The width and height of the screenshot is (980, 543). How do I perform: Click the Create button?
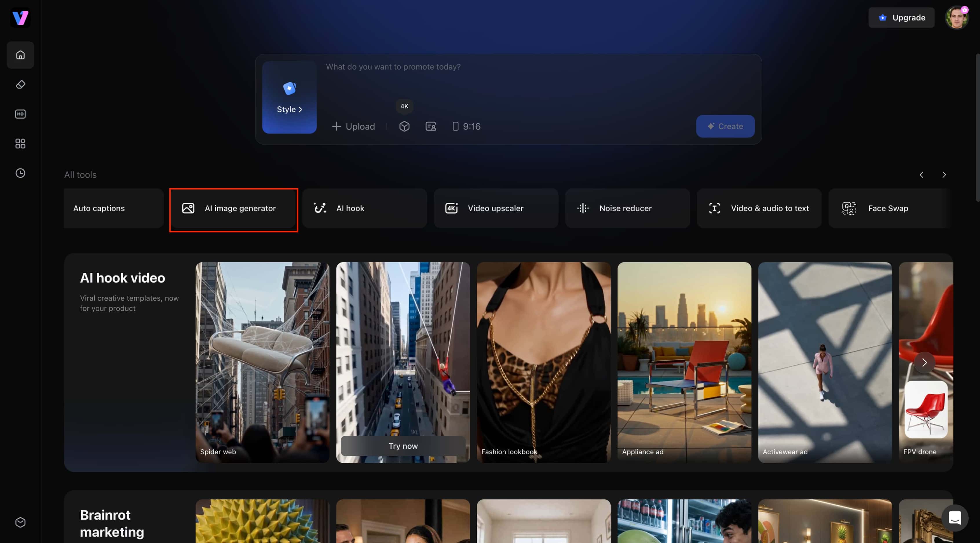click(725, 126)
